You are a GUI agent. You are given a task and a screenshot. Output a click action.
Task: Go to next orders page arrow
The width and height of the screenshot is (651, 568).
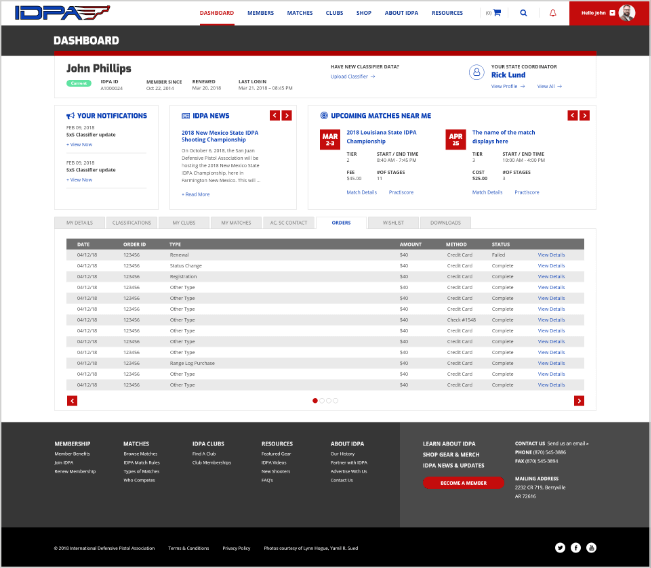[x=579, y=400]
